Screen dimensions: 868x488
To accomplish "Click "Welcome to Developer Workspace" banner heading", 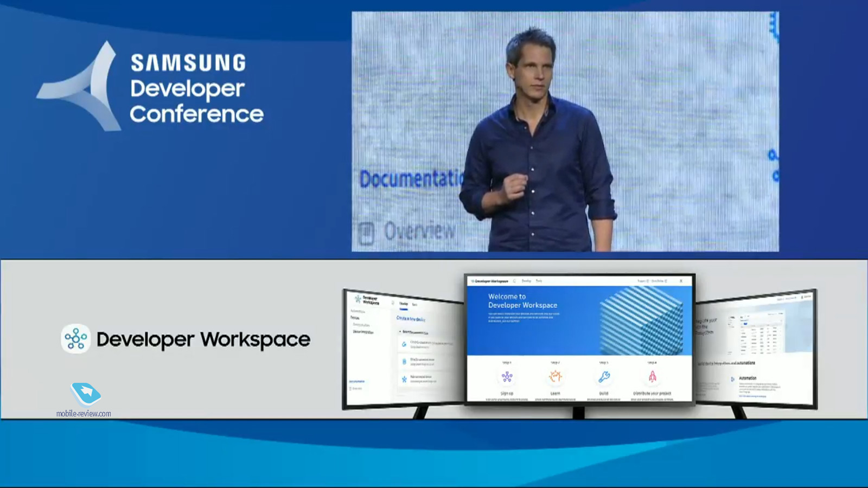I will (x=522, y=301).
